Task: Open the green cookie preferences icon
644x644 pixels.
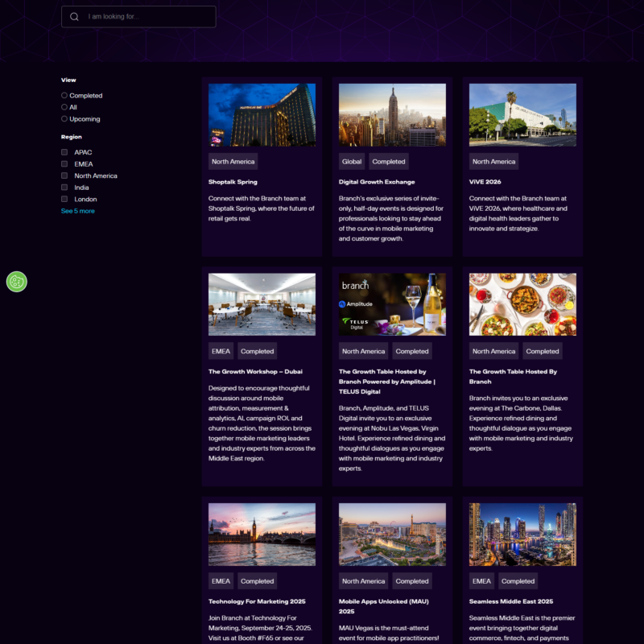Action: pyautogui.click(x=17, y=282)
